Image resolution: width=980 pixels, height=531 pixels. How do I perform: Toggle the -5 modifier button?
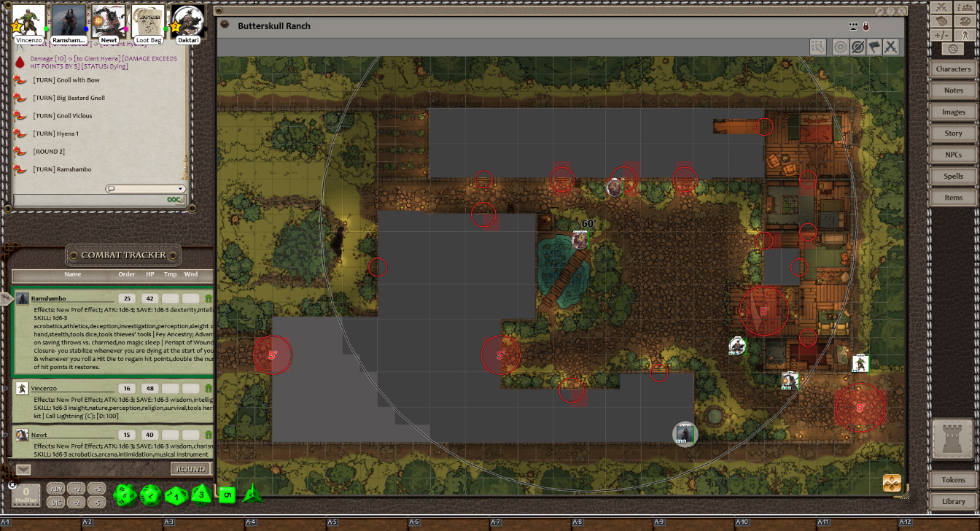[x=98, y=502]
